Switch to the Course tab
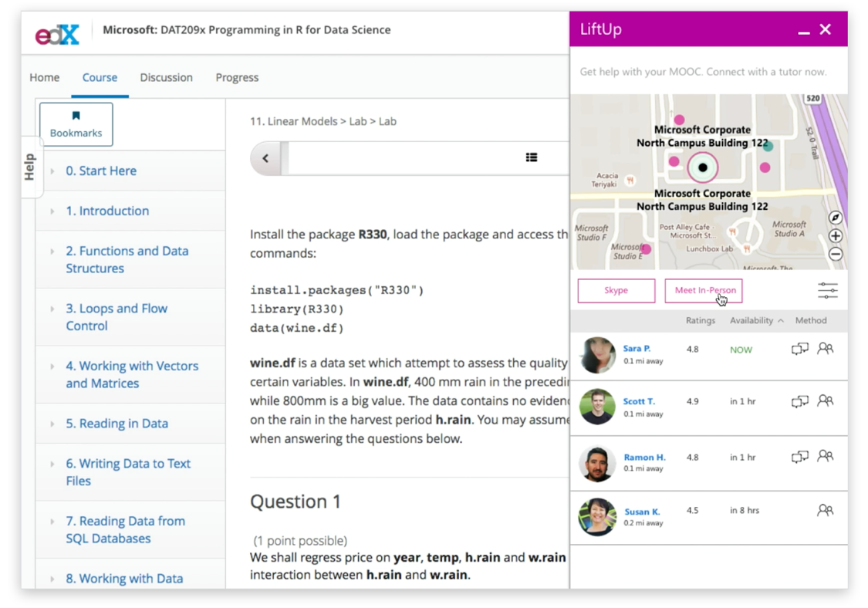The width and height of the screenshot is (868, 608). click(x=100, y=77)
